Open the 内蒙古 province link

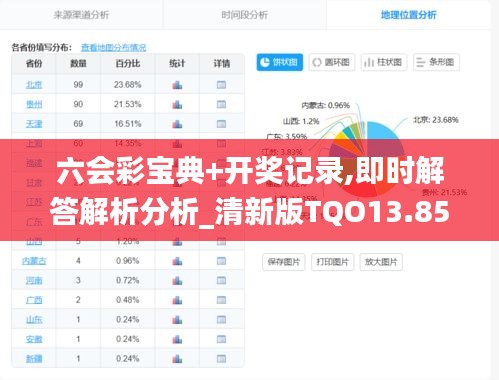click(34, 261)
